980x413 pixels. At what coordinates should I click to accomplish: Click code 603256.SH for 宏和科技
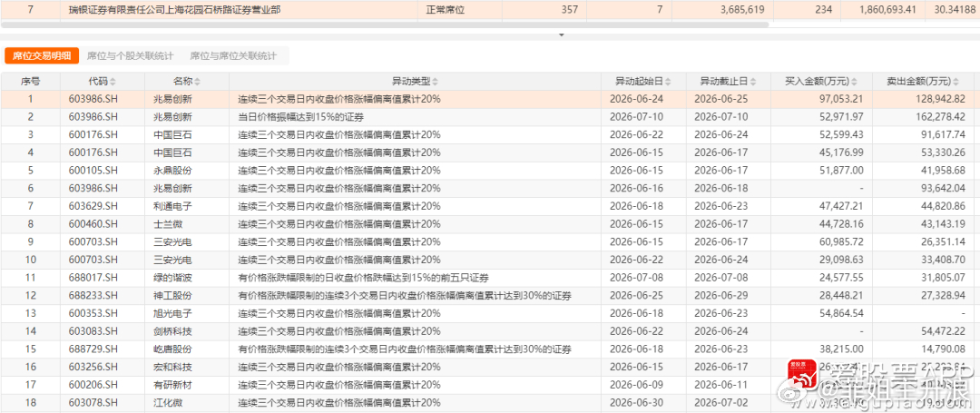pyautogui.click(x=93, y=368)
